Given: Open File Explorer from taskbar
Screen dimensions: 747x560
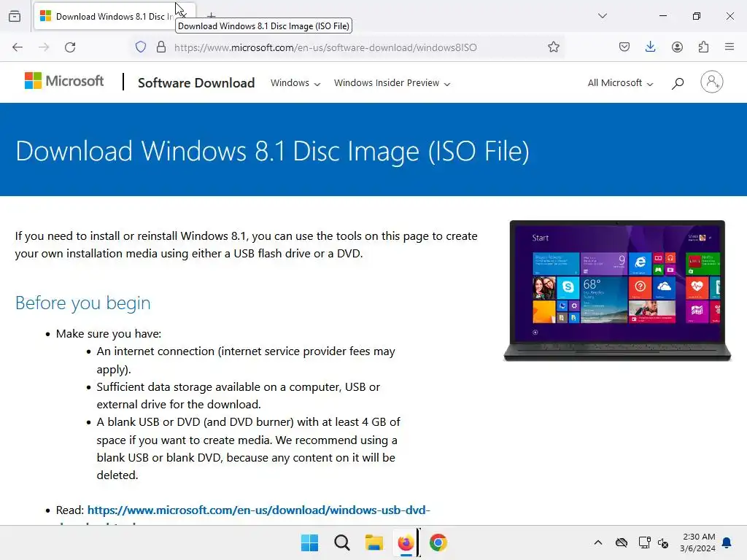Looking at the screenshot, I should (x=374, y=542).
